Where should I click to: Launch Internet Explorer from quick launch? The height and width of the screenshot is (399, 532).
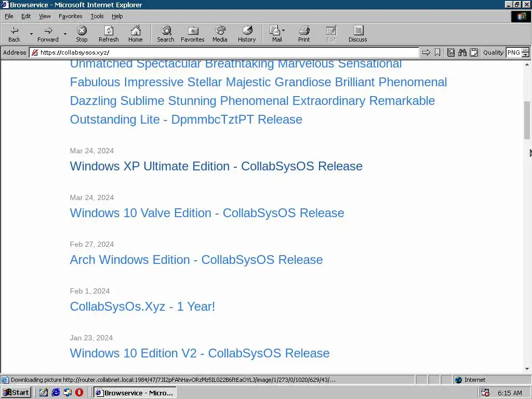point(56,393)
